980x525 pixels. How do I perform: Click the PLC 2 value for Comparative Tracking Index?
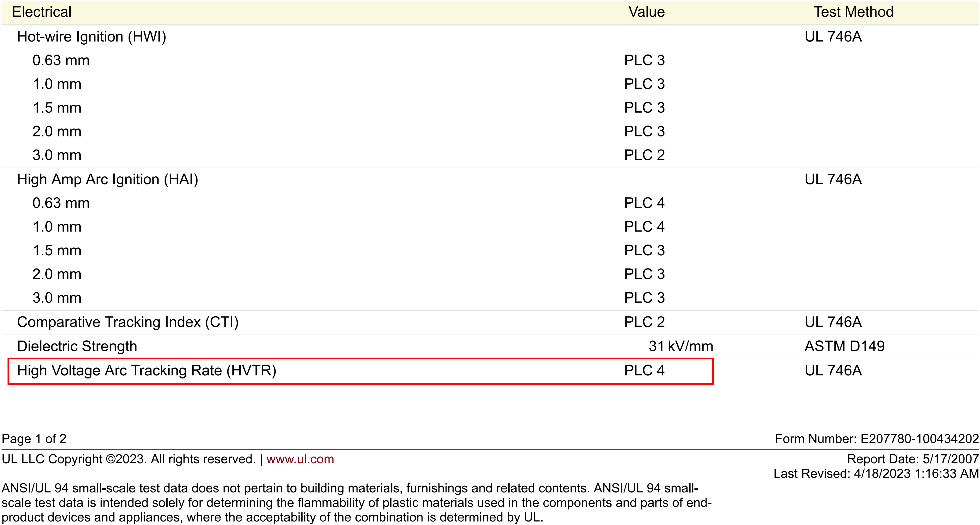coord(644,322)
